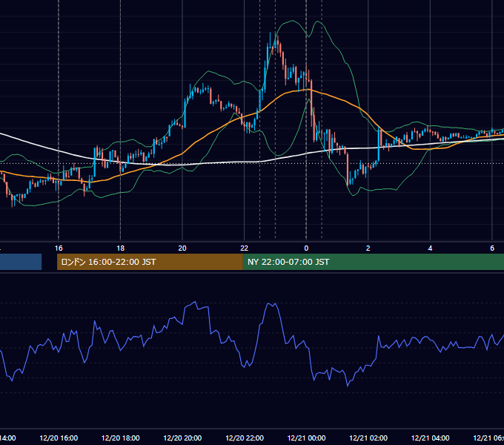
Task: Select the hour label 4 on time axis
Action: tap(430, 248)
